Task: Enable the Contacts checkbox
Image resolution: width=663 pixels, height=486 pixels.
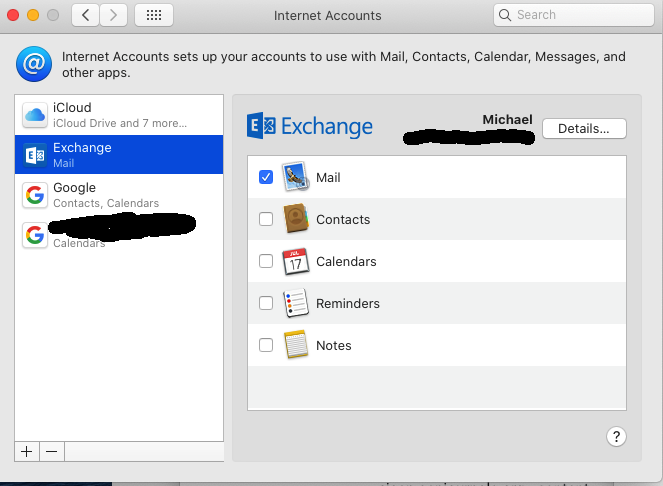Action: (x=266, y=219)
